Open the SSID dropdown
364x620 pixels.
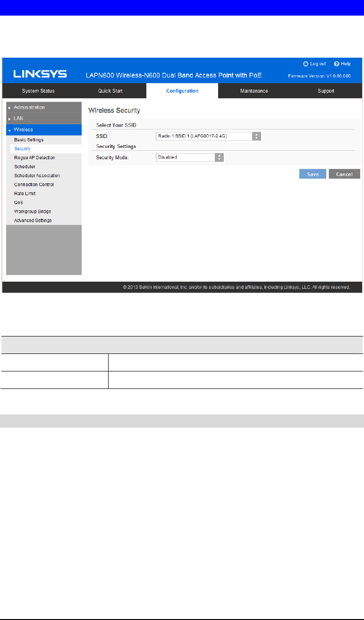208,136
